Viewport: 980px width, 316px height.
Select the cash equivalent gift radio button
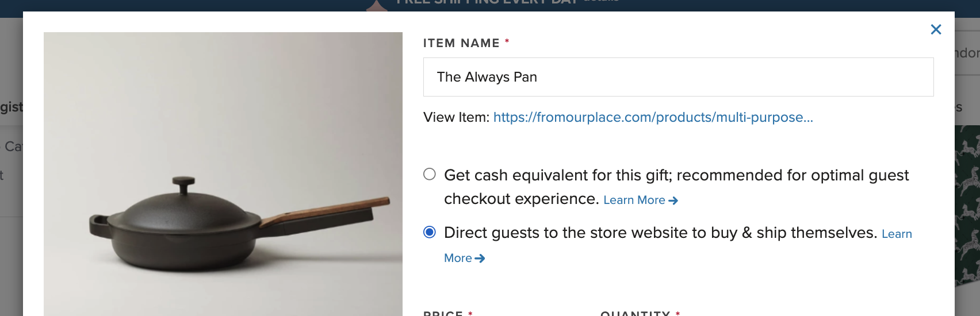pos(430,174)
